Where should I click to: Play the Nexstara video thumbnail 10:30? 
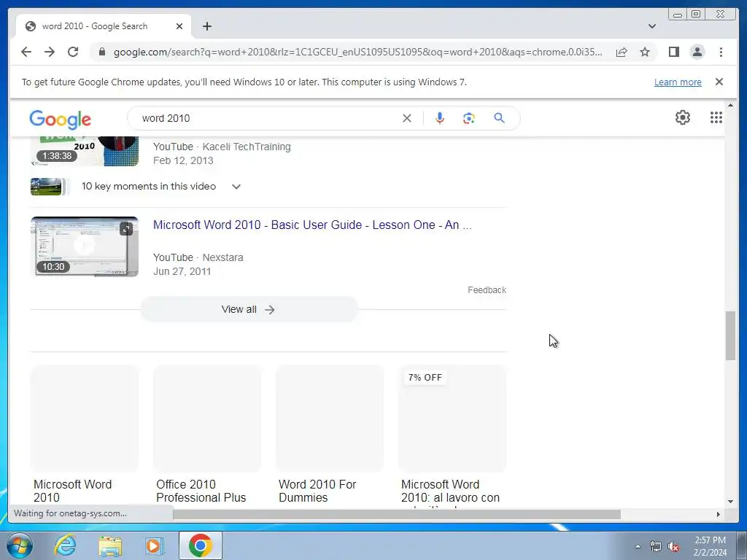pyautogui.click(x=85, y=246)
